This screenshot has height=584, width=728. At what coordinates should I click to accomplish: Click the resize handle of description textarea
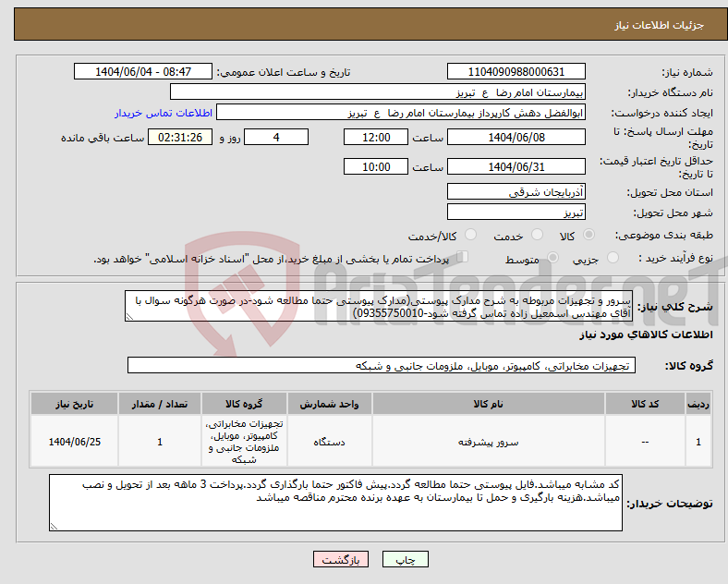click(x=129, y=317)
